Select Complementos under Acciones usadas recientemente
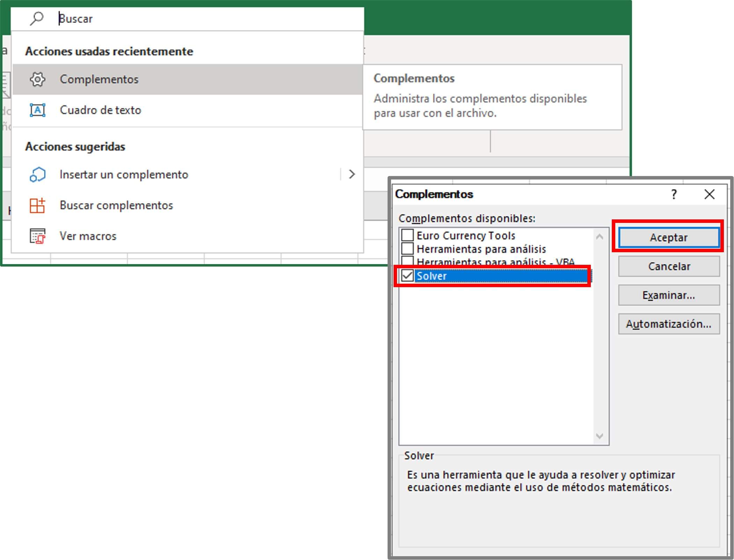 [100, 79]
